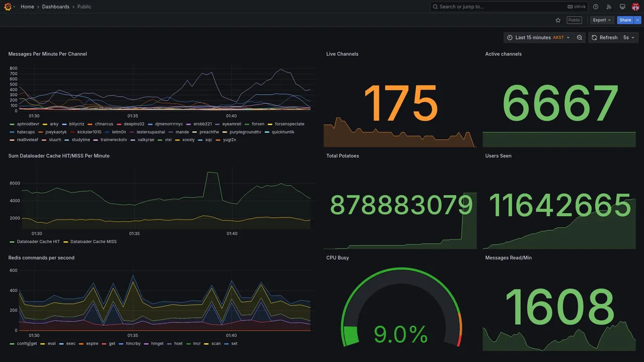Expand the blue arrow beside Share
This screenshot has height=362, width=644.
pyautogui.click(x=638, y=20)
